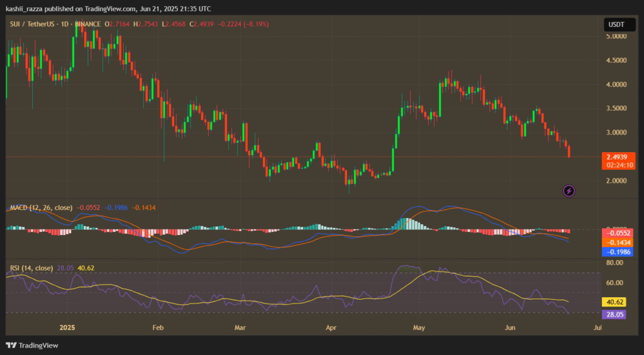Viewport: 644px width, 355px height.
Task: Click the Mar label on time axis
Action: pos(240,327)
